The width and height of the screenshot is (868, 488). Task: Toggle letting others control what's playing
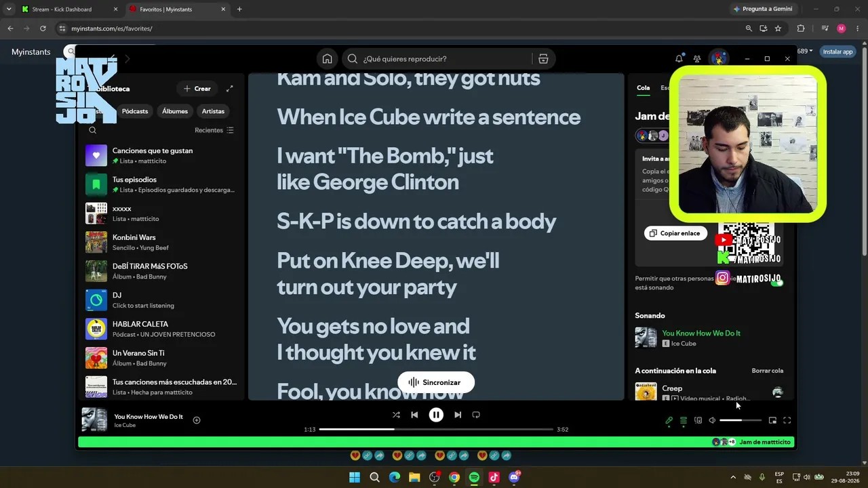point(776,282)
